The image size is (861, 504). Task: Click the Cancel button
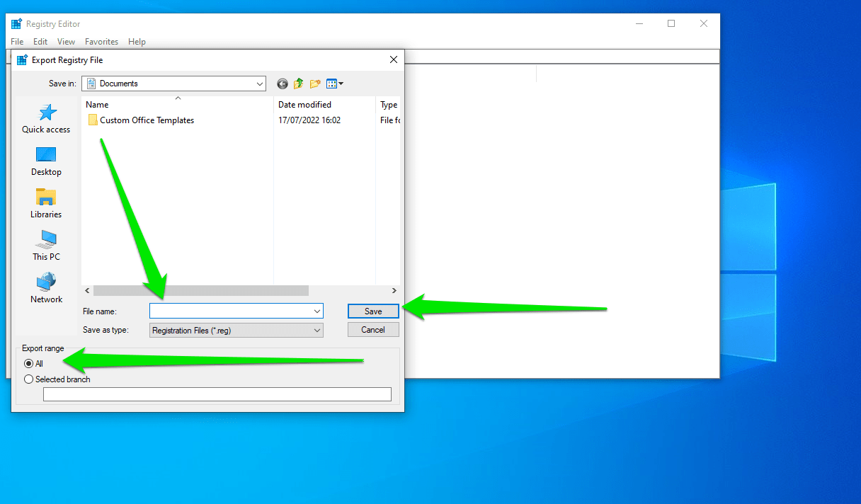click(373, 329)
